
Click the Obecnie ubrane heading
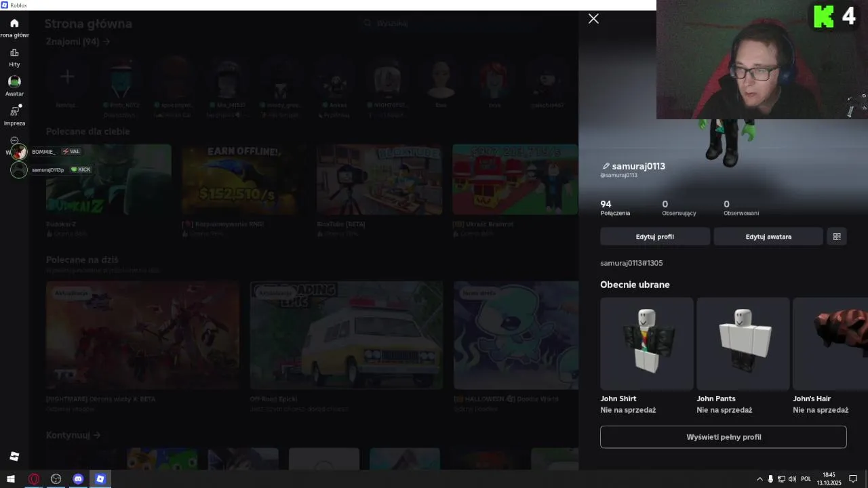(x=635, y=285)
